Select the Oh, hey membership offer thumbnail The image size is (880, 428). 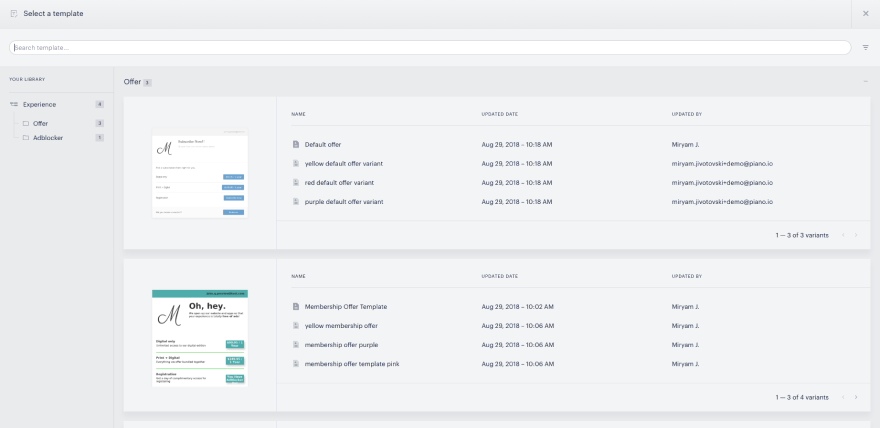tap(200, 338)
